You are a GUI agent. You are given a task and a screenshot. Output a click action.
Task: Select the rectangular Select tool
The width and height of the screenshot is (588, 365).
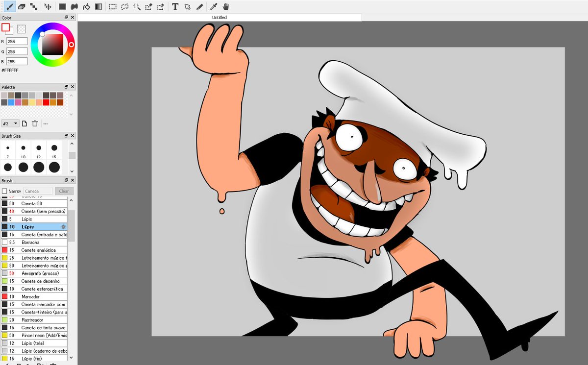113,6
